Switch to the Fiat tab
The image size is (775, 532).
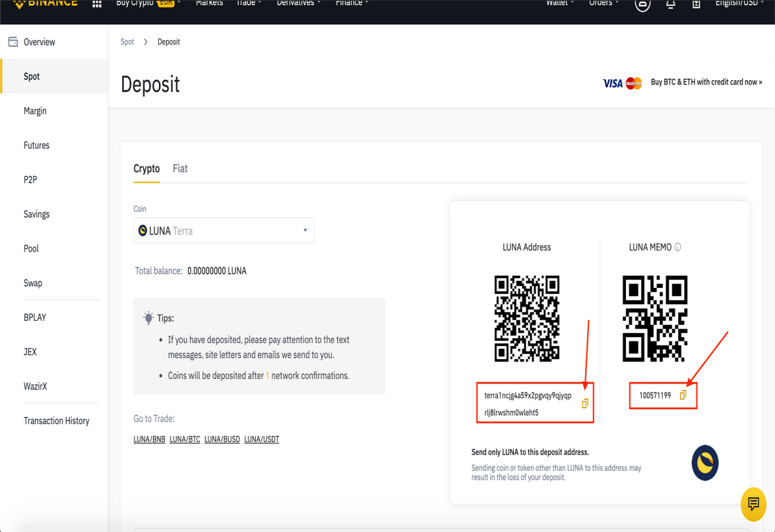click(x=180, y=169)
